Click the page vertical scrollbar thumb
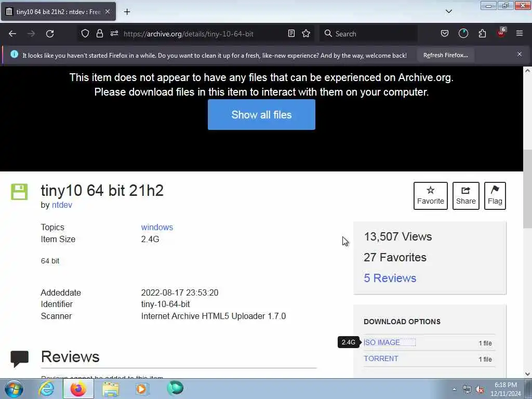The height and width of the screenshot is (399, 532). click(x=527, y=189)
